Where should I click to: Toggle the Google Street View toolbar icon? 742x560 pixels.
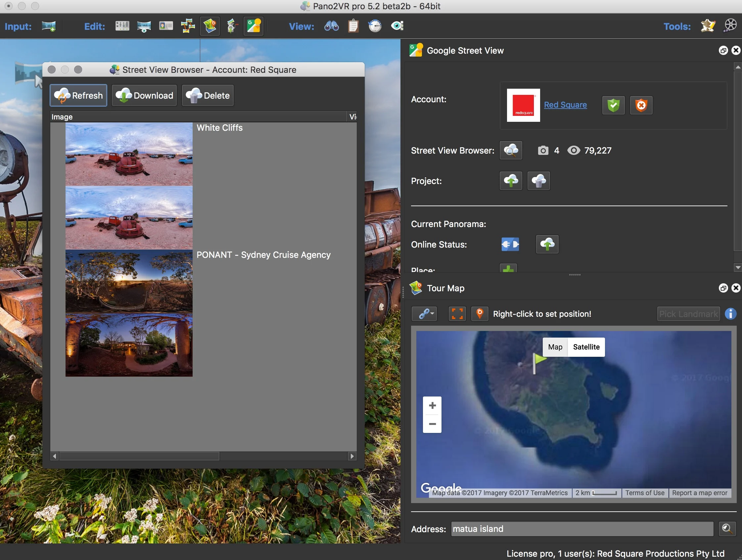coord(253,26)
